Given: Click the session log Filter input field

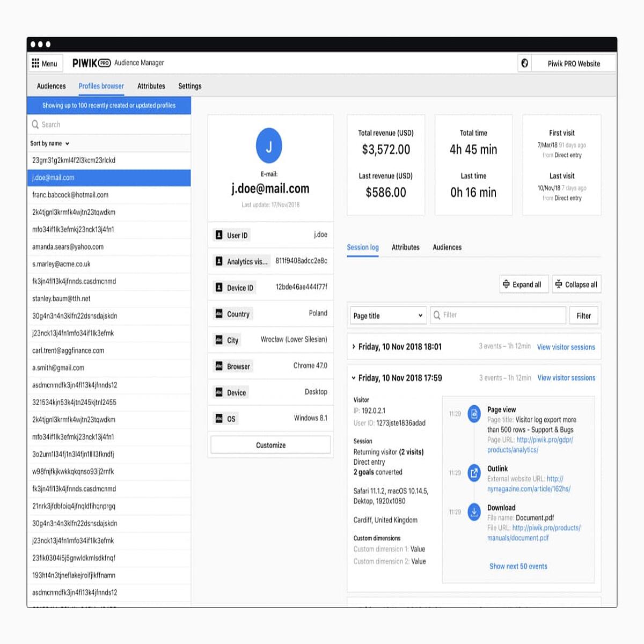Looking at the screenshot, I should tap(498, 315).
